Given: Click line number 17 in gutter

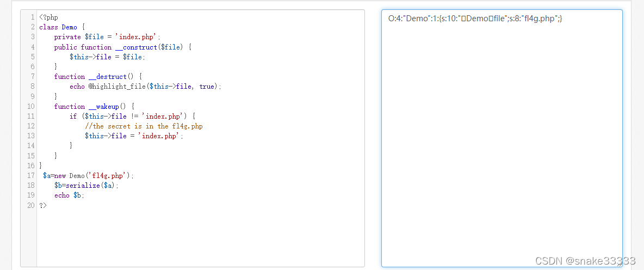Looking at the screenshot, I should pyautogui.click(x=31, y=175).
